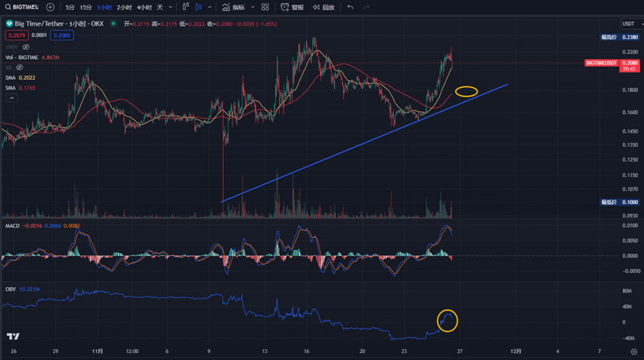Select the bar chart style icon
Screen dimensions: 644x360
[x=186, y=7]
